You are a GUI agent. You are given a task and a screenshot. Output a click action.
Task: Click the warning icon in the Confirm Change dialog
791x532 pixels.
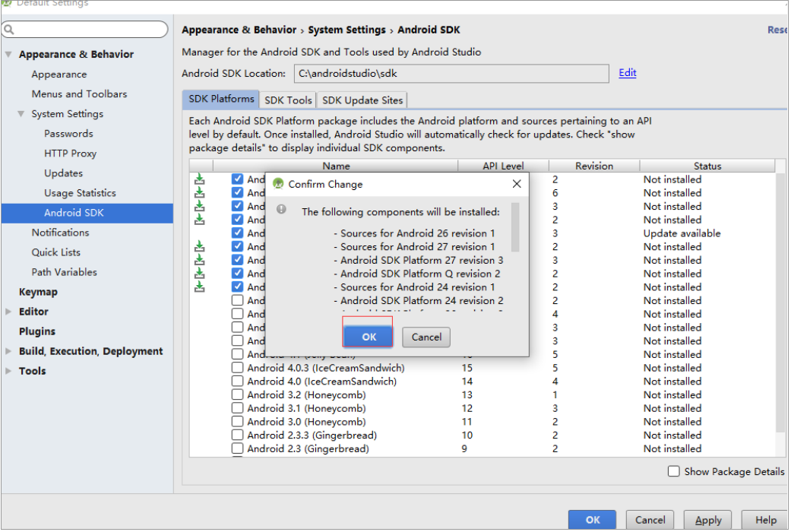[x=281, y=209]
